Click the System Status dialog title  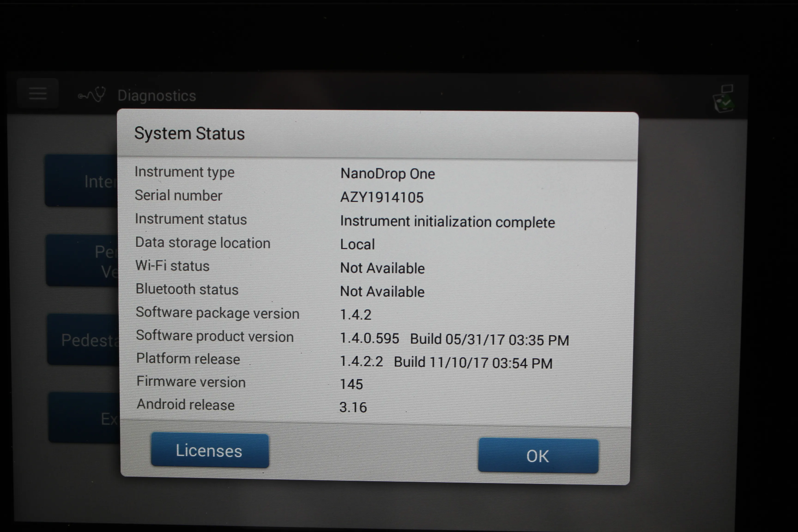(189, 133)
